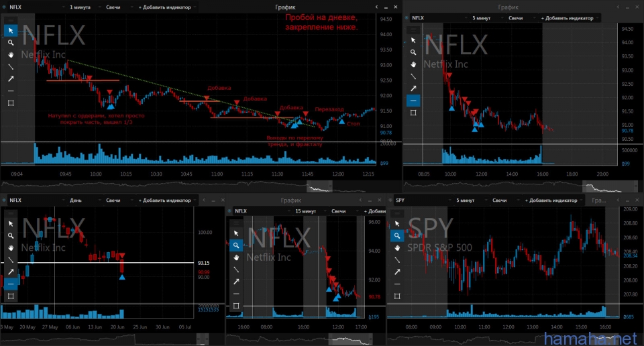Select rectangle tool in NFLX 5 минут chart
644x346 pixels.
[413, 113]
